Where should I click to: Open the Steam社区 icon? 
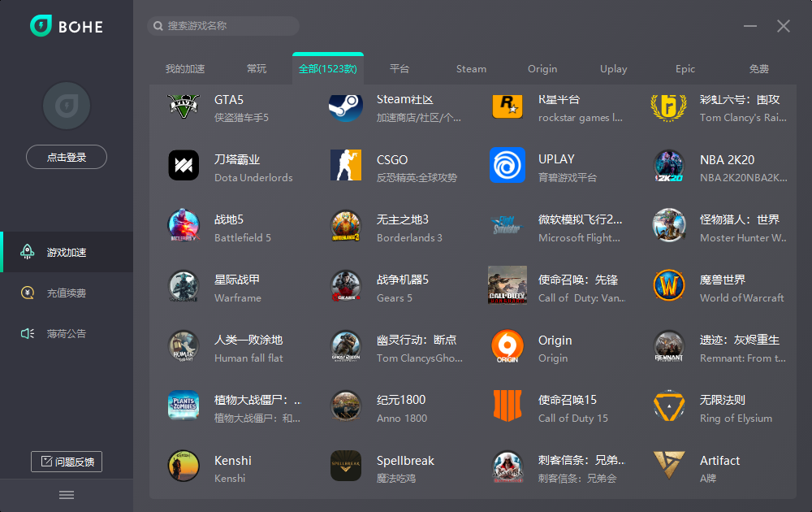[345, 106]
